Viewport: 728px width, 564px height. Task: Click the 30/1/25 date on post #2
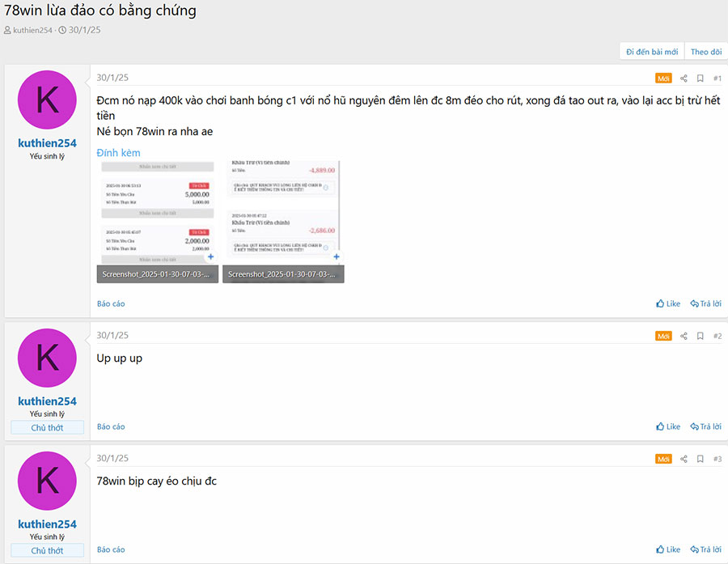pos(112,336)
